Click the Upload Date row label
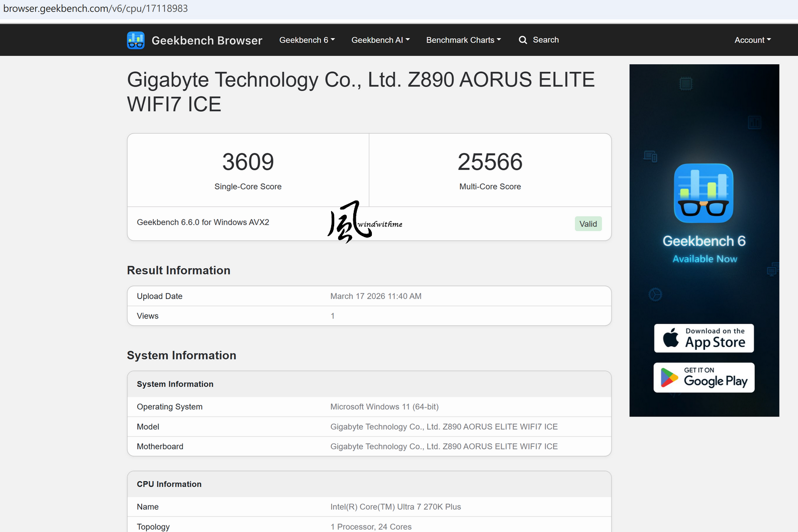 point(160,296)
